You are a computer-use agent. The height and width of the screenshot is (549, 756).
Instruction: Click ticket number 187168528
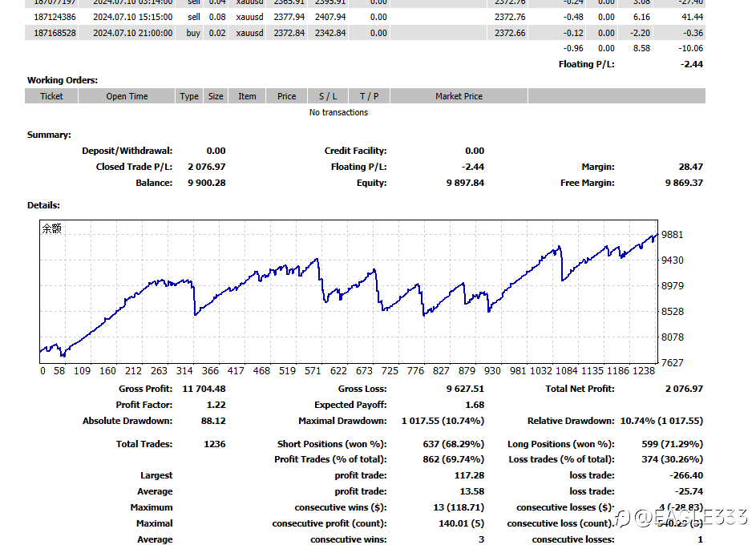coord(55,33)
